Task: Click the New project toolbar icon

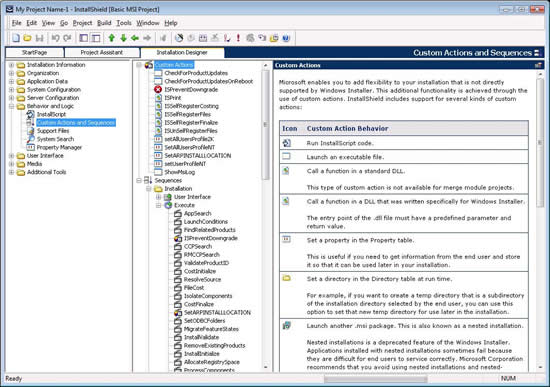Action: 16,38
